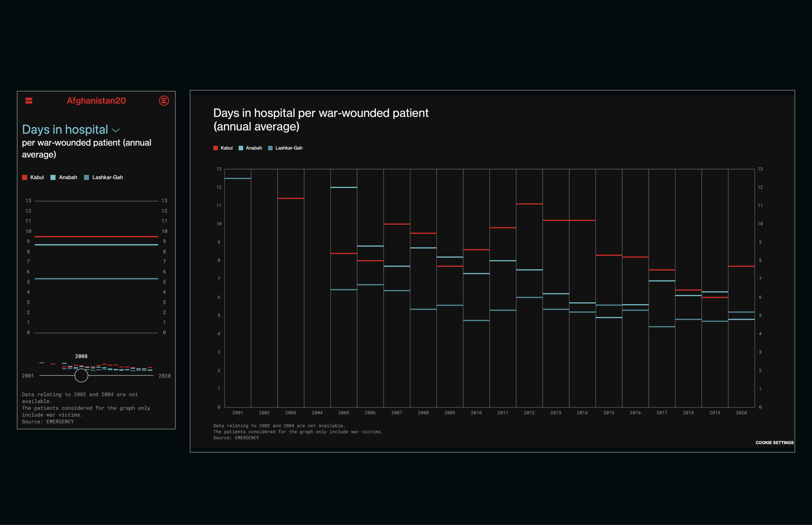Expand the chevron next to Days in hospital
Screen dimensions: 812x525
tap(116, 130)
